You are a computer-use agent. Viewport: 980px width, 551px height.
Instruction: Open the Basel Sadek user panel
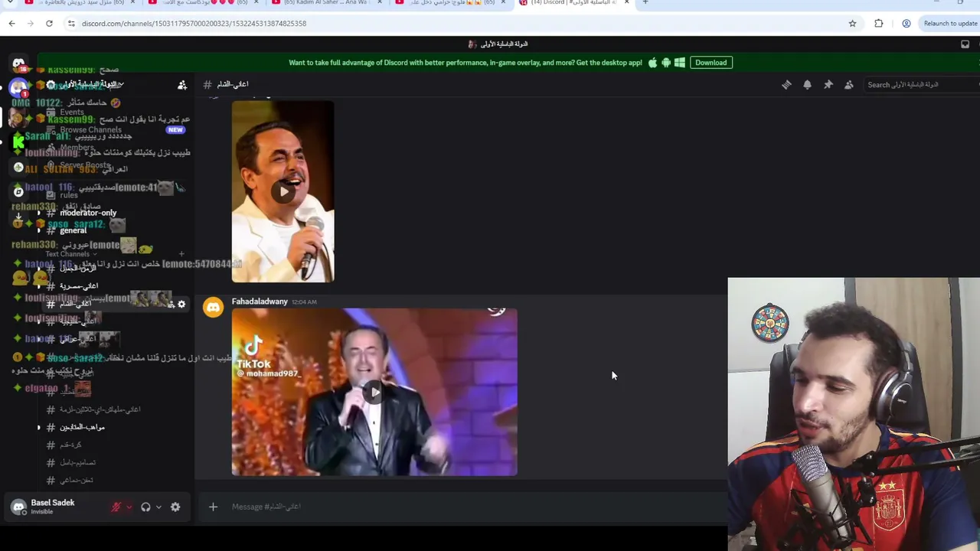[54, 507]
